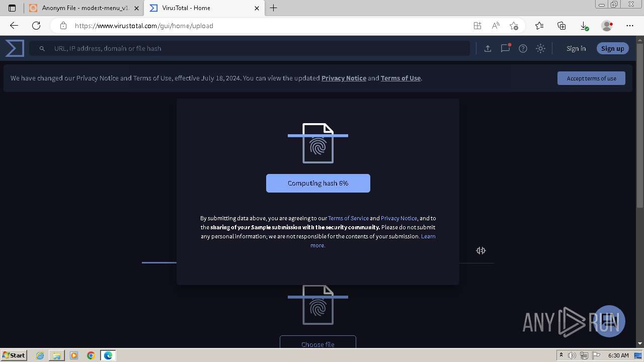The width and height of the screenshot is (644, 362).
Task: Open the Windows Start menu
Action: click(x=14, y=355)
